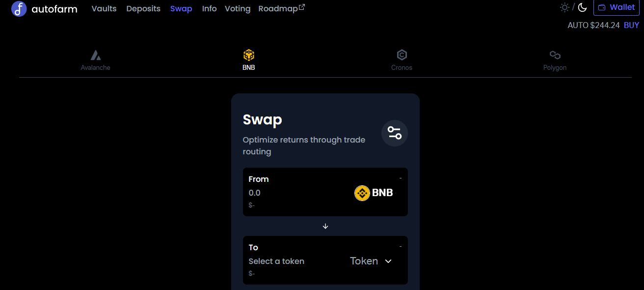Image resolution: width=644 pixels, height=290 pixels.
Task: Select the Polygon network icon
Action: pos(555,55)
